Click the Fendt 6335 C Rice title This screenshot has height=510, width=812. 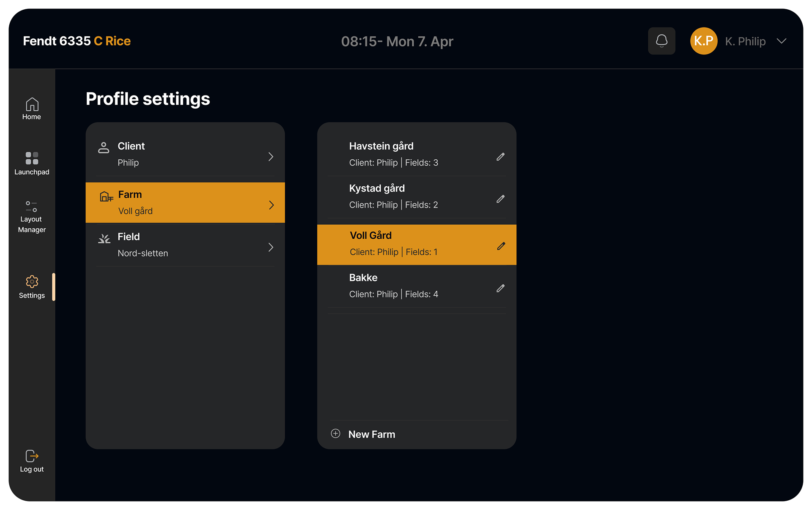pyautogui.click(x=77, y=41)
